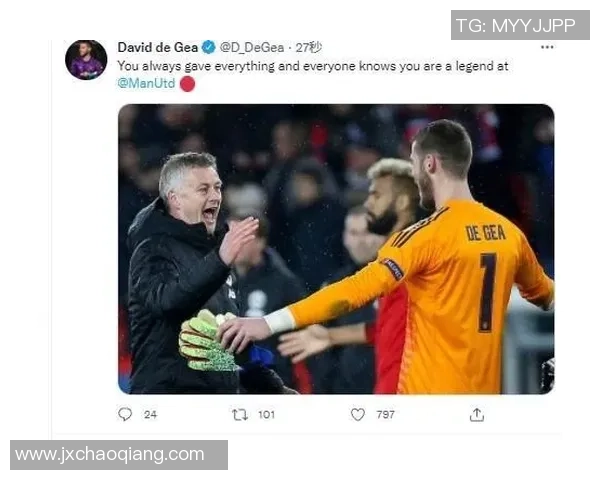Screen dimensions: 600x480
Task: Click the red circle emoji
Action: pos(188,84)
